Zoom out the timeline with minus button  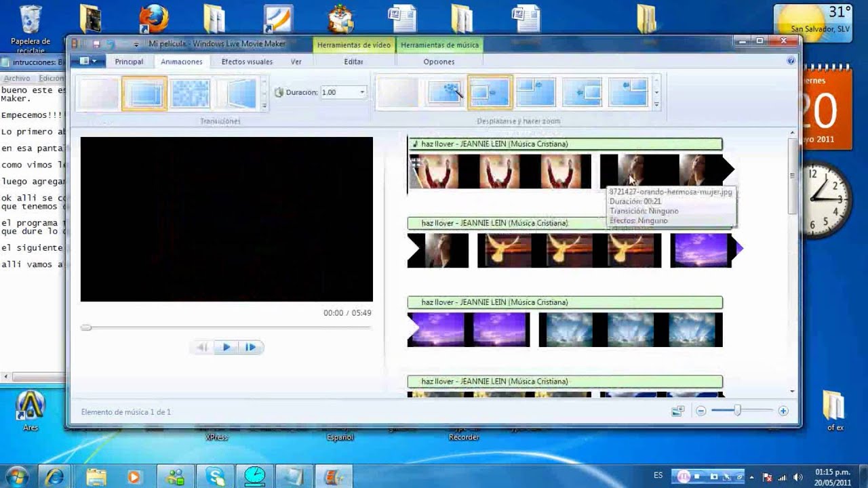701,411
